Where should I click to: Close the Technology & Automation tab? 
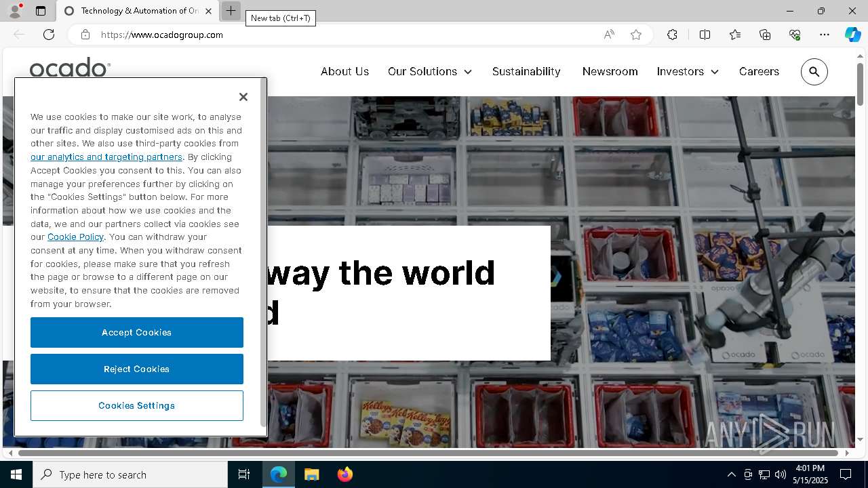(208, 11)
